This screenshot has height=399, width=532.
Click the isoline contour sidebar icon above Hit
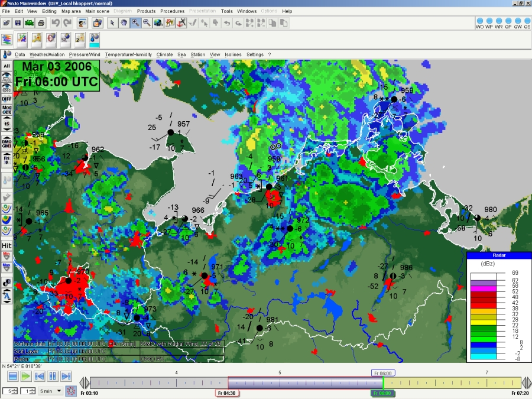(x=7, y=231)
